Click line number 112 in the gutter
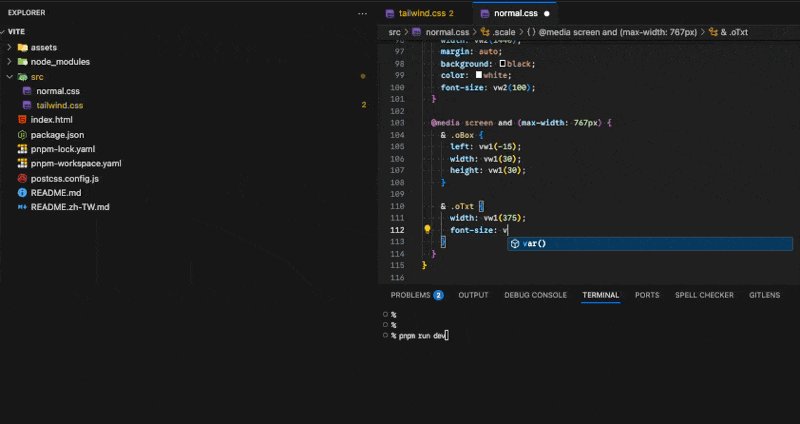The image size is (800, 424). 397,230
